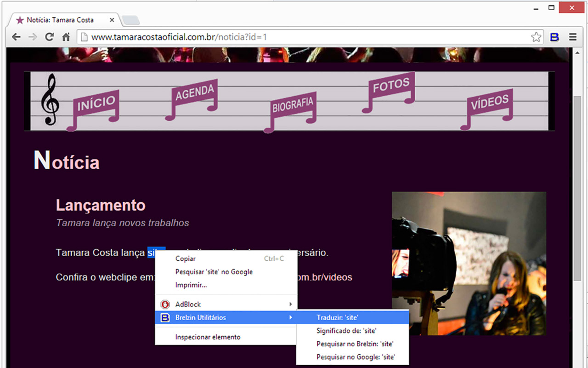588x368 pixels.
Task: Select Significado de: 'site' in submenu
Action: point(353,330)
